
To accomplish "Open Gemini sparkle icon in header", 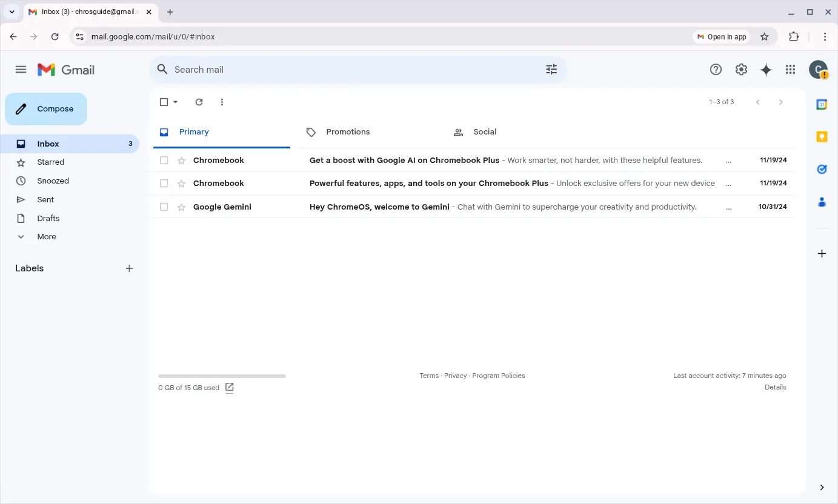I will [x=766, y=70].
